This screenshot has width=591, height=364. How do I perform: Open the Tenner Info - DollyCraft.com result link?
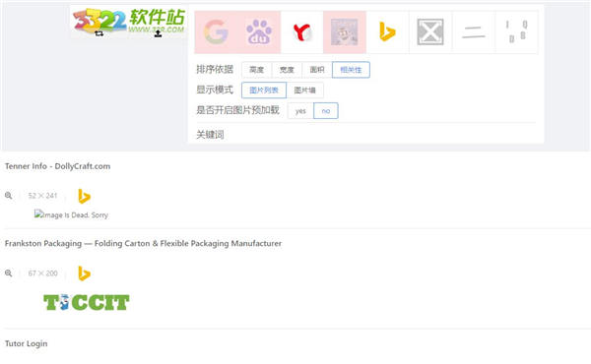[x=58, y=166]
